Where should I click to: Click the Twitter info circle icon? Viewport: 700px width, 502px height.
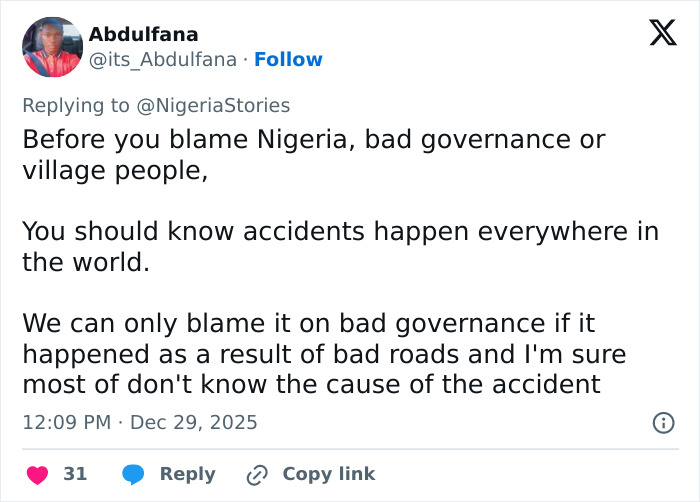(662, 423)
